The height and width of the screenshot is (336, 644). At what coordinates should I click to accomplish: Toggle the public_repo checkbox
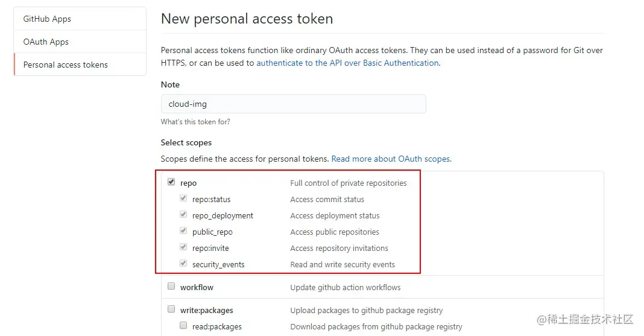point(183,231)
